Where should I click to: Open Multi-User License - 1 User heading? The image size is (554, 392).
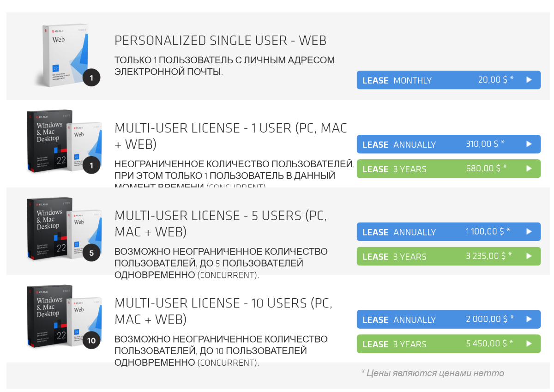(231, 136)
